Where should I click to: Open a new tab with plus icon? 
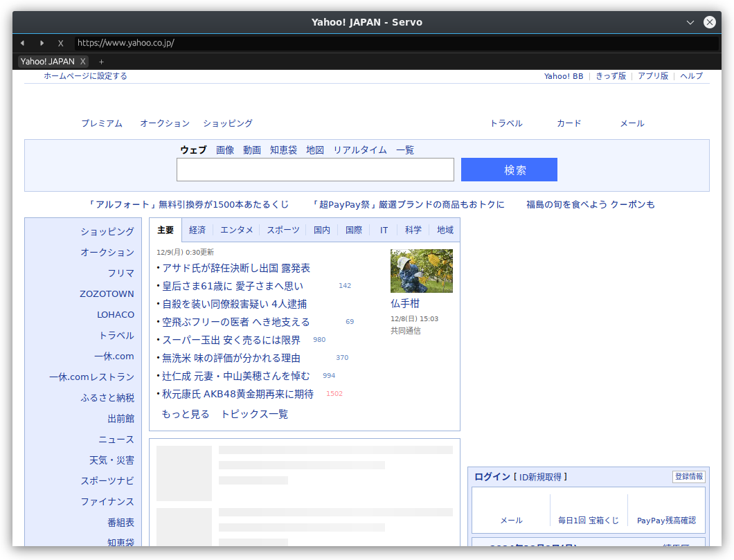[x=101, y=62]
